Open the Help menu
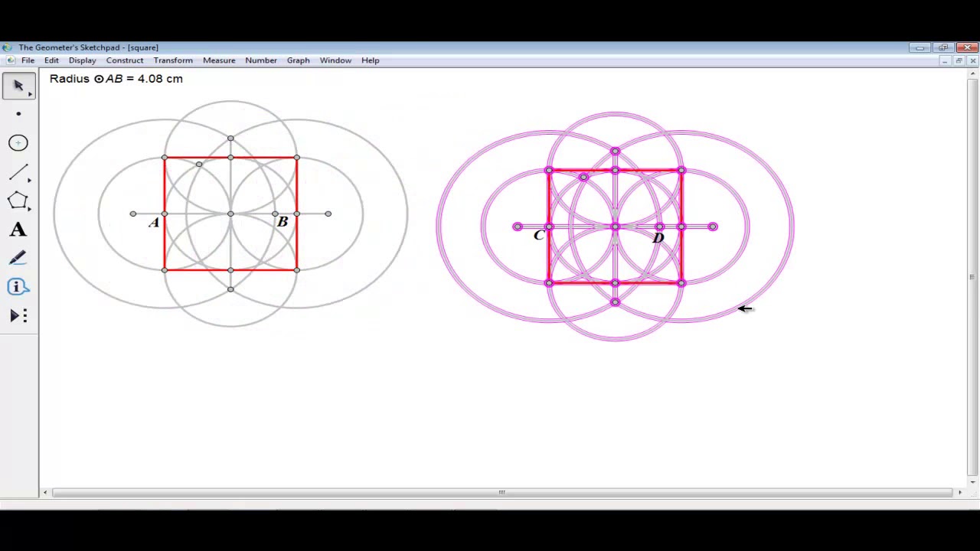Image resolution: width=980 pixels, height=551 pixels. coord(370,60)
